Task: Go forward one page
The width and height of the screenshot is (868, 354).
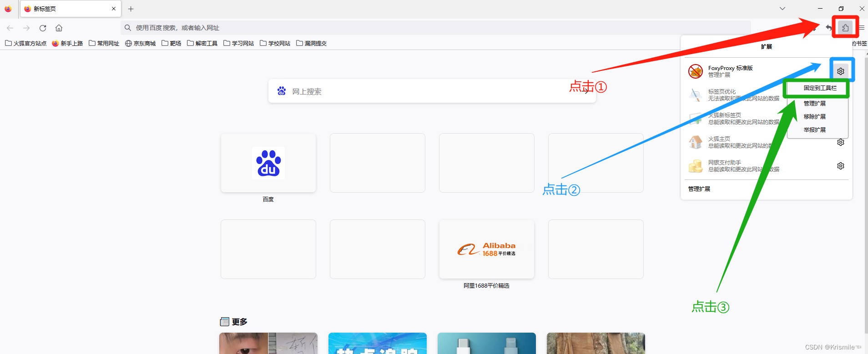Action: click(x=26, y=28)
